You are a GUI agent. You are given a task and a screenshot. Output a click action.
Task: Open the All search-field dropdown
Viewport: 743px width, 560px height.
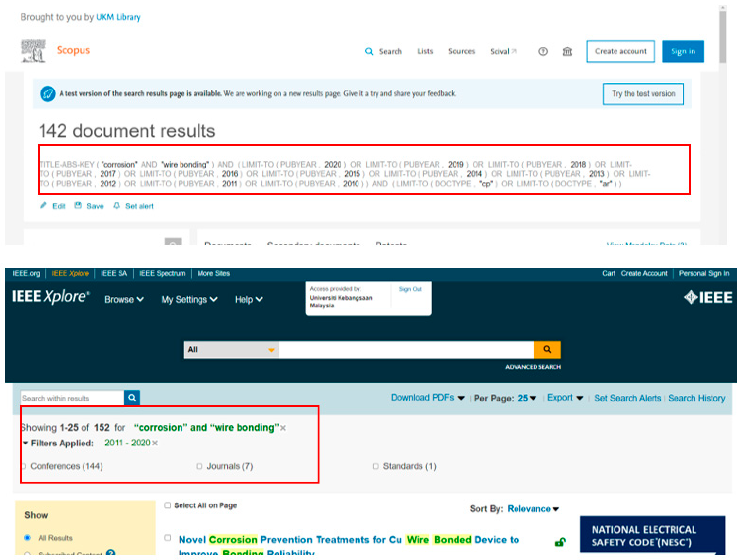tap(231, 350)
